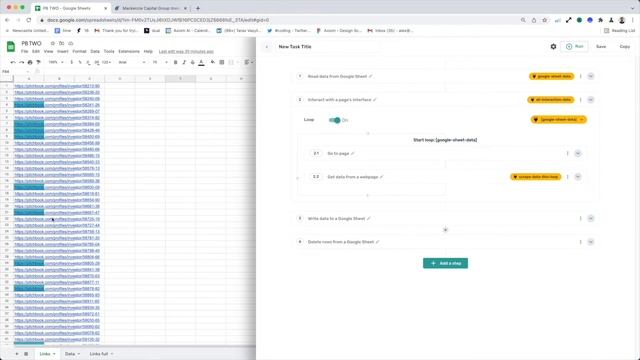Viewport: 640px width, 360px height.
Task: Toggle italic formatting
Action: click(x=184, y=62)
